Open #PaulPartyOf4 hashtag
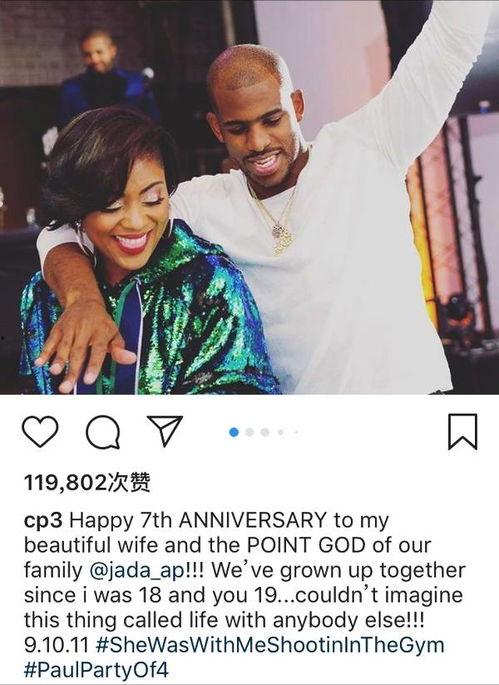Screen dimensions: 499x685 [96, 670]
